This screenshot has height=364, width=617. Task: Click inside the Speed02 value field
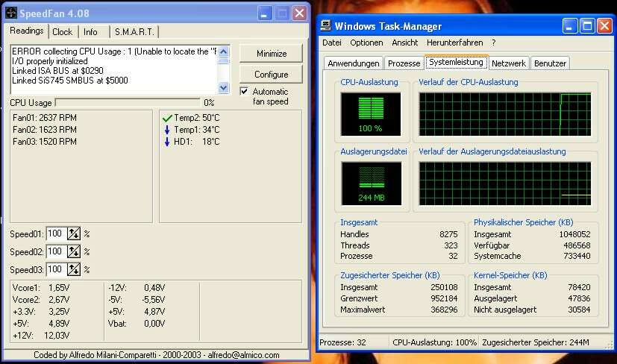[x=56, y=251]
